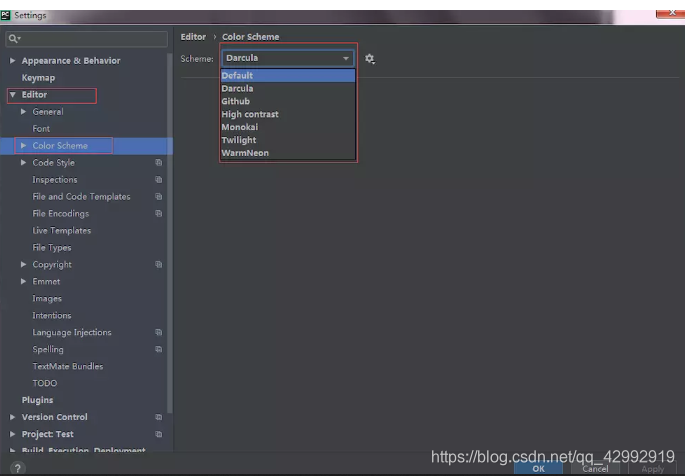685x476 pixels.
Task: Select Live Templates entry
Action: pyautogui.click(x=62, y=231)
